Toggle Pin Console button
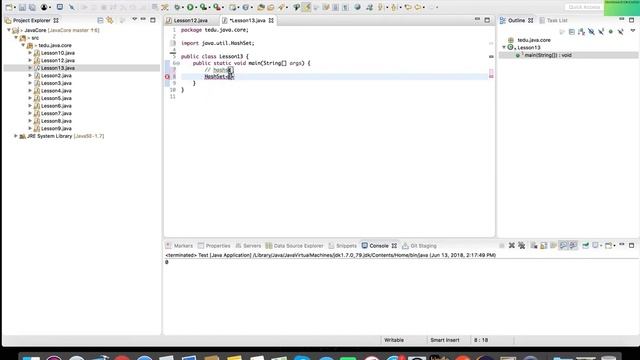Image resolution: width=640 pixels, height=360 pixels. (585, 245)
